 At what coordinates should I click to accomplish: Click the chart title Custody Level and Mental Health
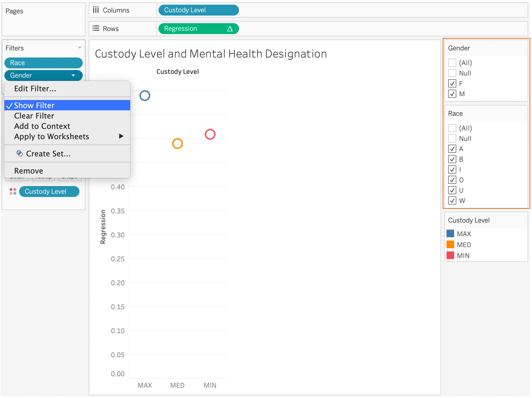tap(211, 54)
